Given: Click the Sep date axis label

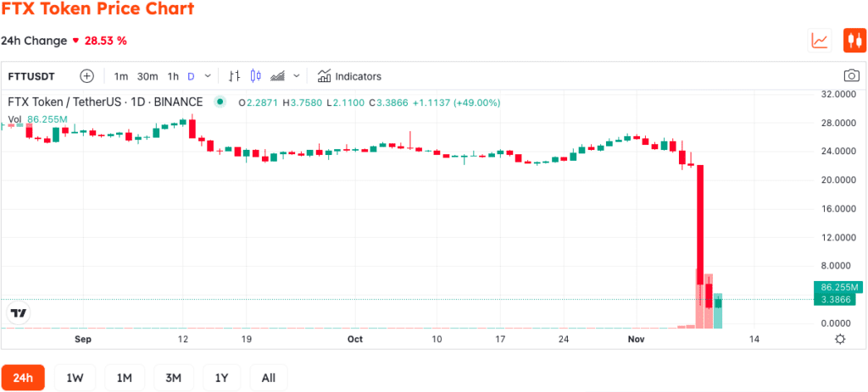Looking at the screenshot, I should tap(83, 339).
